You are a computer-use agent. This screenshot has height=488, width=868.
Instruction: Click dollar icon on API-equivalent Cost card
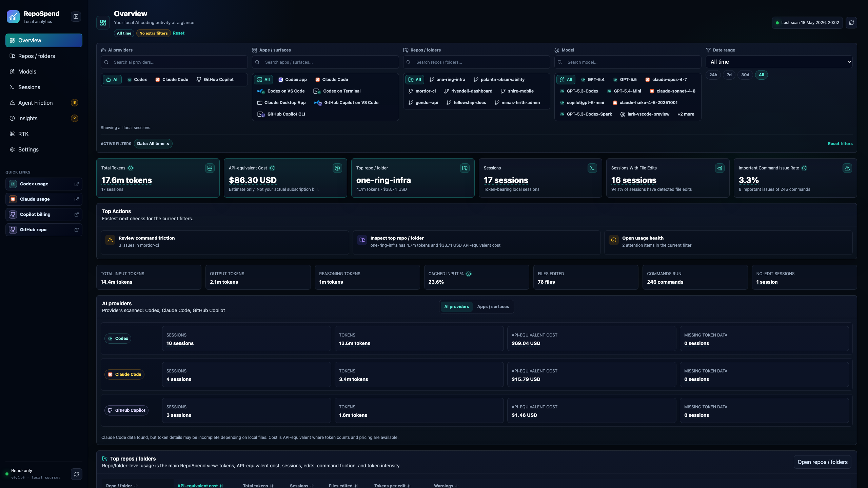(337, 168)
